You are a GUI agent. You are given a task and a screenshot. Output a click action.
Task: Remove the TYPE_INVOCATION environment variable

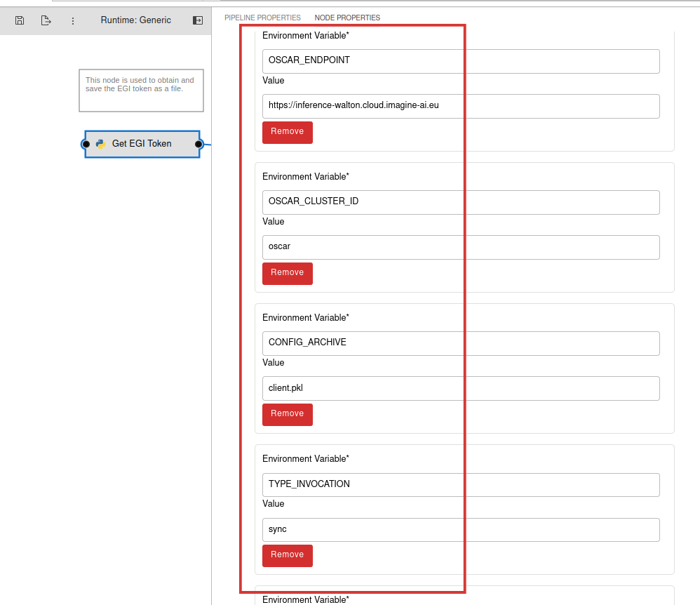click(x=288, y=555)
